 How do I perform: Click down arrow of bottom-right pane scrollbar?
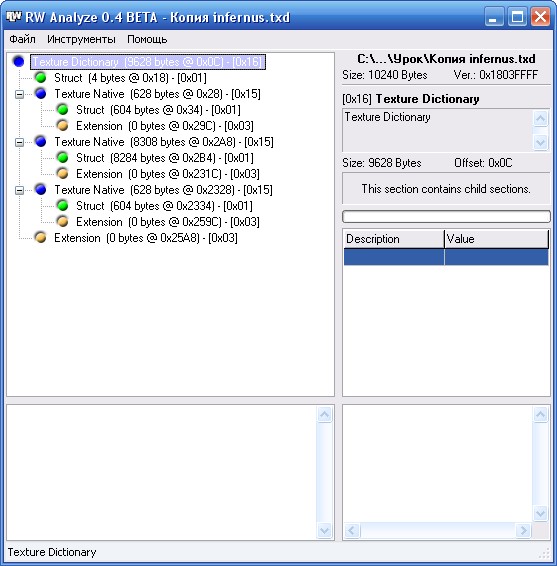click(540, 513)
